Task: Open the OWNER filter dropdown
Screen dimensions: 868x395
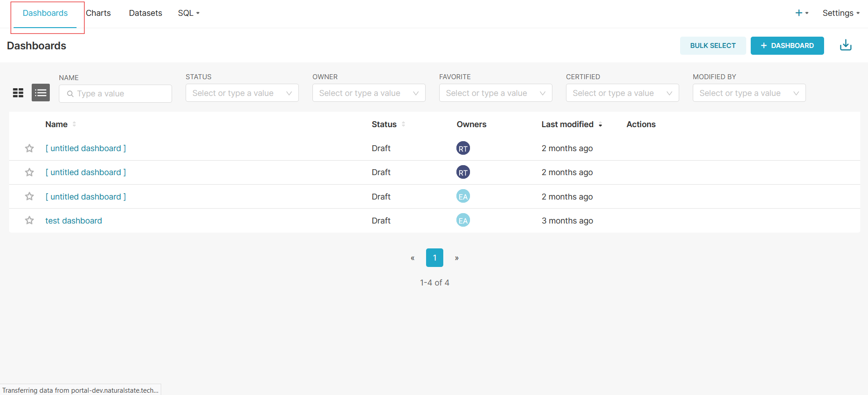Action: (369, 93)
